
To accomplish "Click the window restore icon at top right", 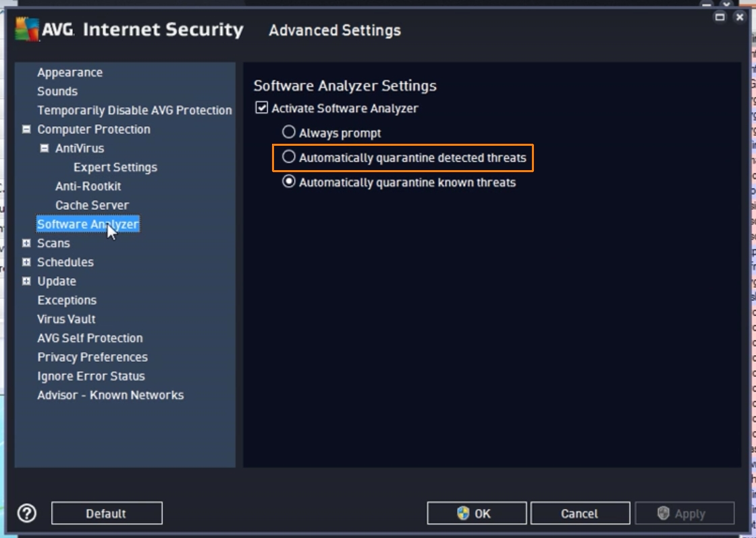I will (x=720, y=17).
